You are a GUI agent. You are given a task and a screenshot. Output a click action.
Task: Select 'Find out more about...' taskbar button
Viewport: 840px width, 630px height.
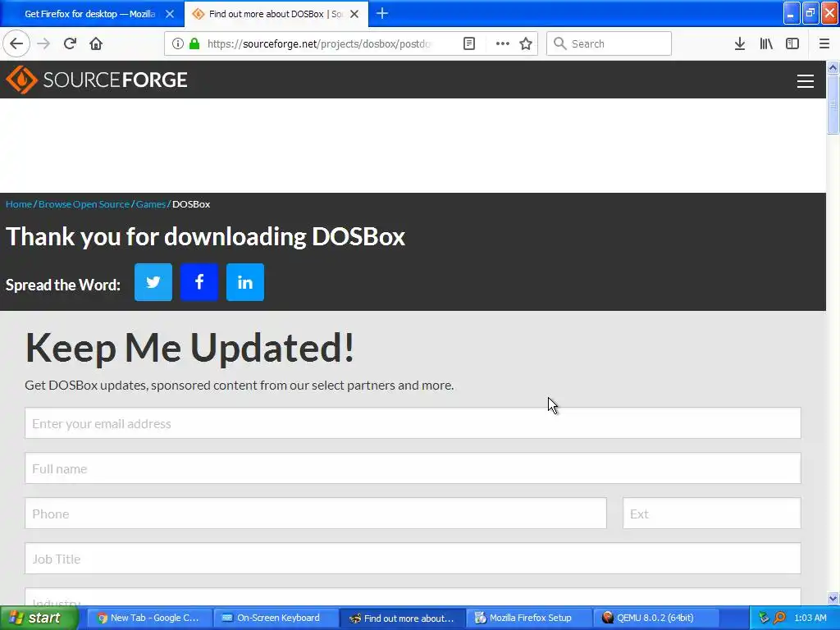402,618
